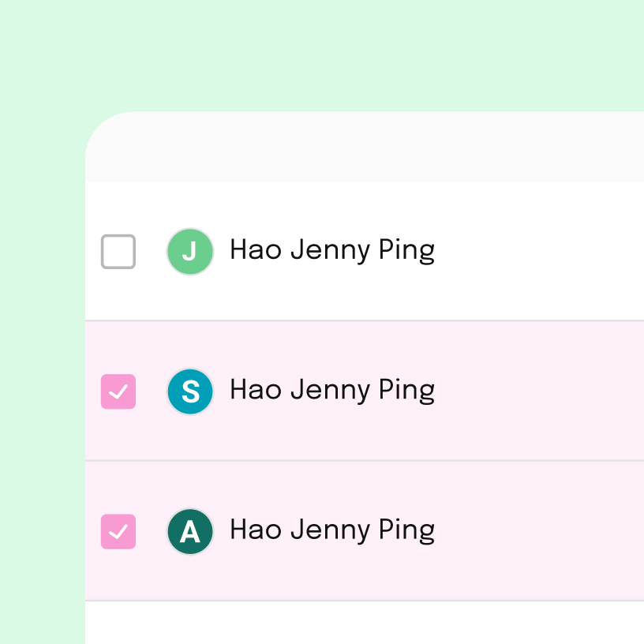Open Hao Jenny Ping next to the J avatar
Viewport: 644px width, 644px height.
[331, 251]
